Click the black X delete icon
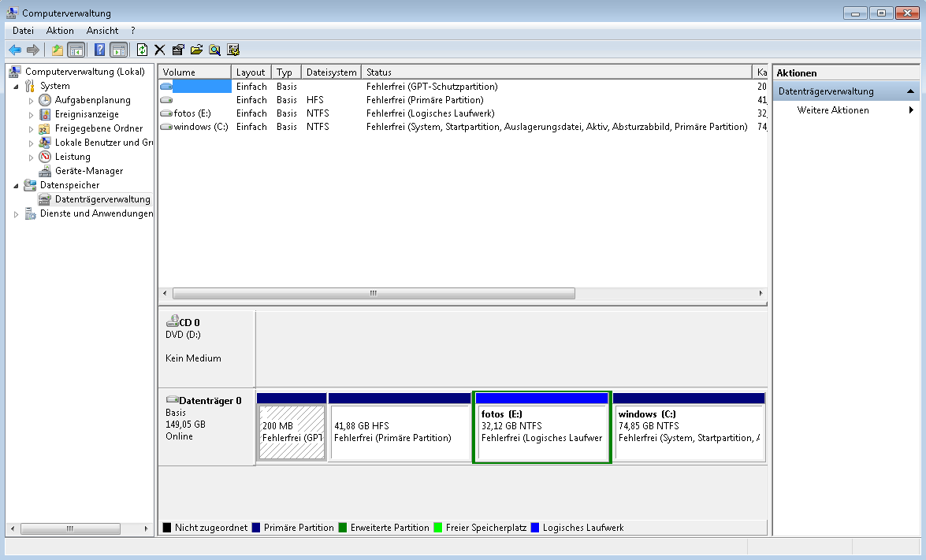 (x=159, y=50)
